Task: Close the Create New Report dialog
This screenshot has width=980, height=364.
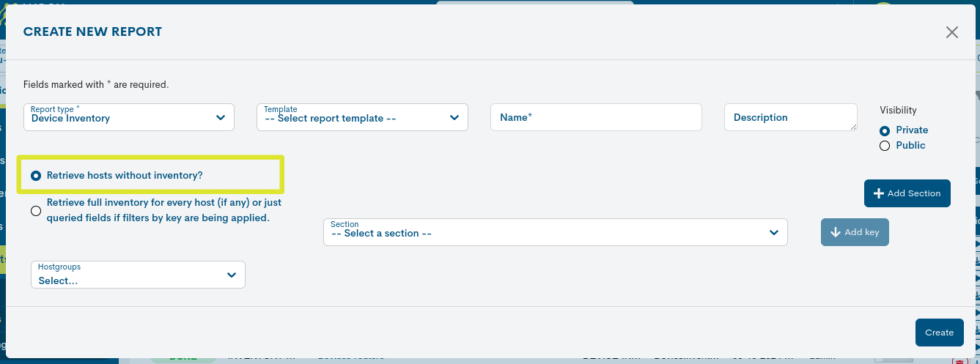Action: click(951, 32)
